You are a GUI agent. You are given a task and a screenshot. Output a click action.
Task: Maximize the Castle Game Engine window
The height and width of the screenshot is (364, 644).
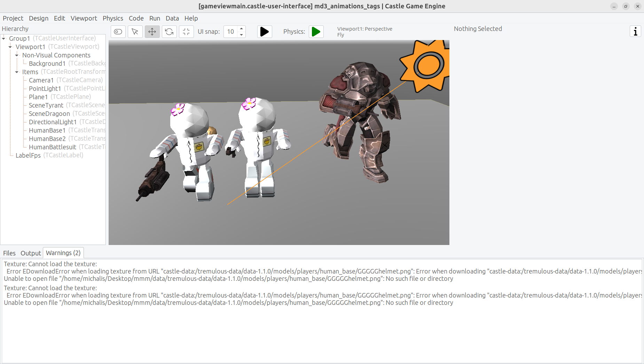tap(626, 6)
